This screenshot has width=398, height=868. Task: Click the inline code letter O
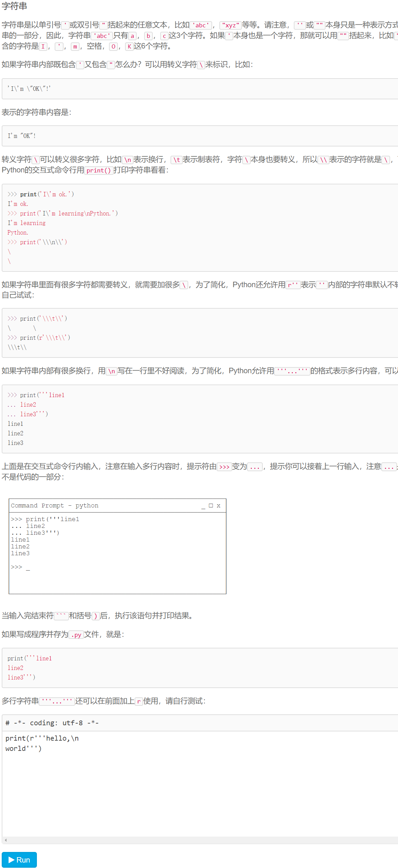[113, 46]
